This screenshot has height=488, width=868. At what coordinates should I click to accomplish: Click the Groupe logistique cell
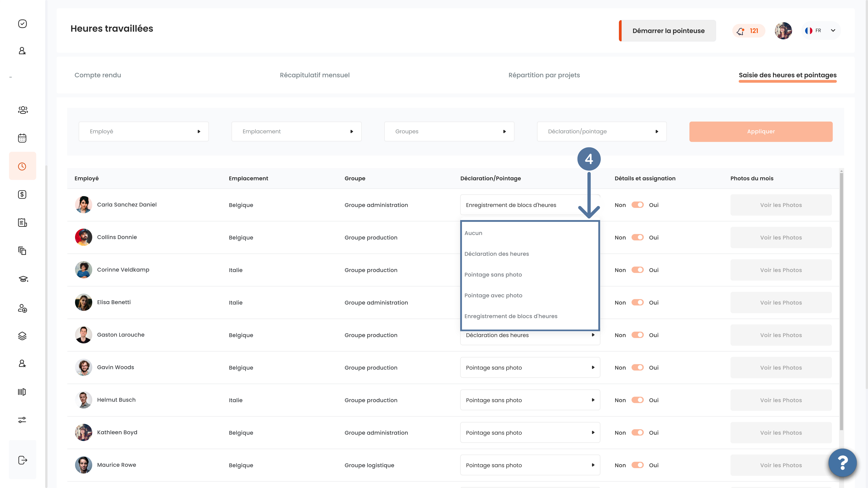point(369,465)
